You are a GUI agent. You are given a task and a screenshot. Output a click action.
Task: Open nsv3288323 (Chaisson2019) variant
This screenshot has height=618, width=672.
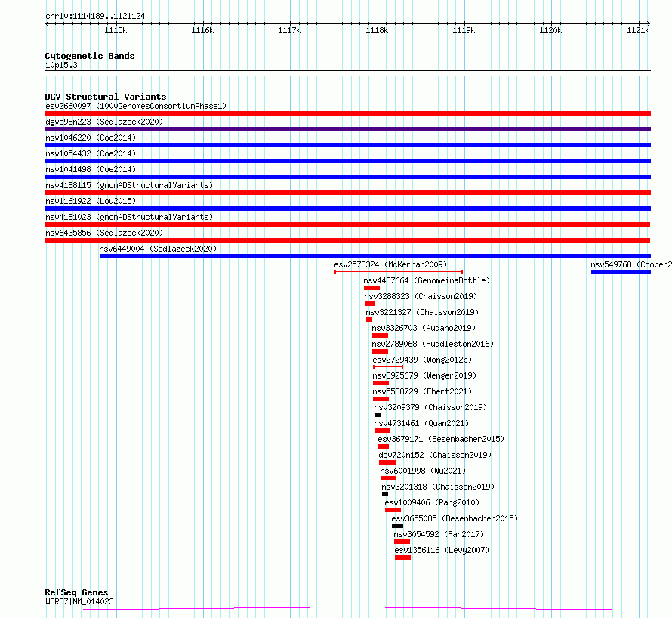point(421,296)
